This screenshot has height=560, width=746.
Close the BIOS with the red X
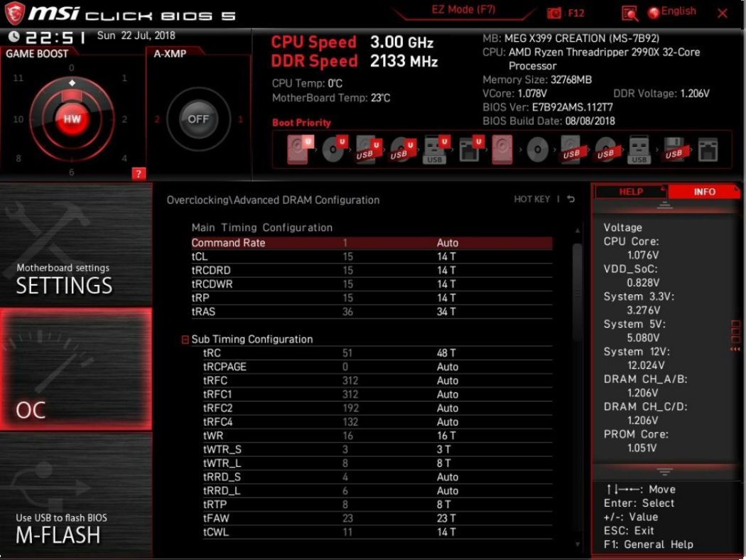point(723,14)
